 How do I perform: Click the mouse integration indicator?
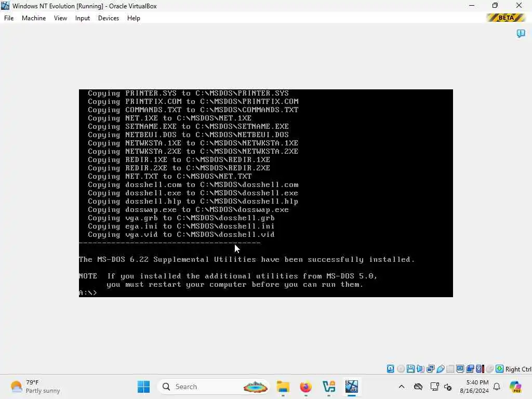489,369
